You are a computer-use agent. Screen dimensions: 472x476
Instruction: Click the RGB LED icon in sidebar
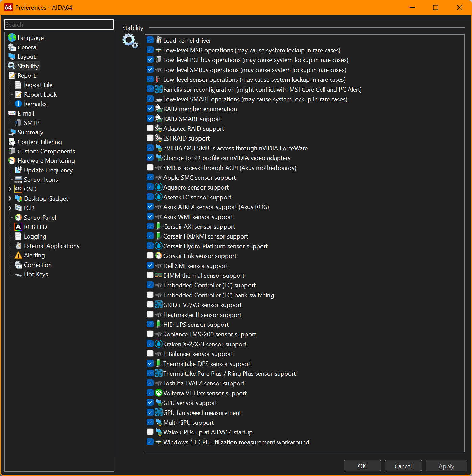tap(18, 227)
